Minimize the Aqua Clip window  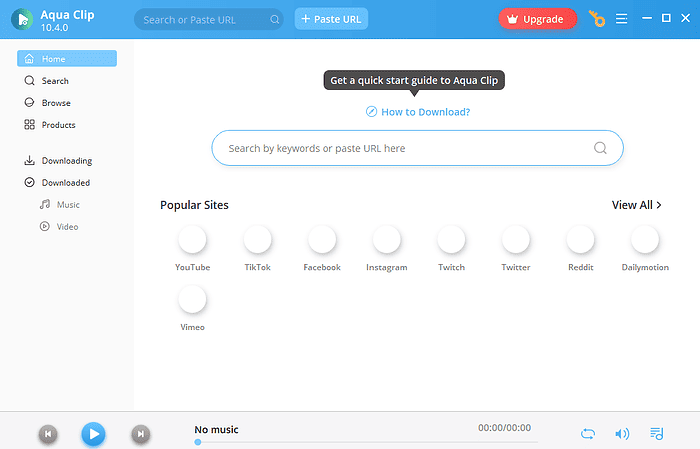[x=647, y=18]
